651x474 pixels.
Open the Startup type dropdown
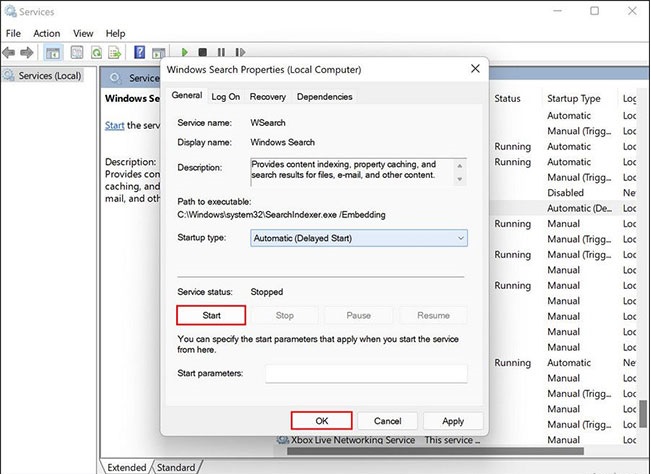359,238
